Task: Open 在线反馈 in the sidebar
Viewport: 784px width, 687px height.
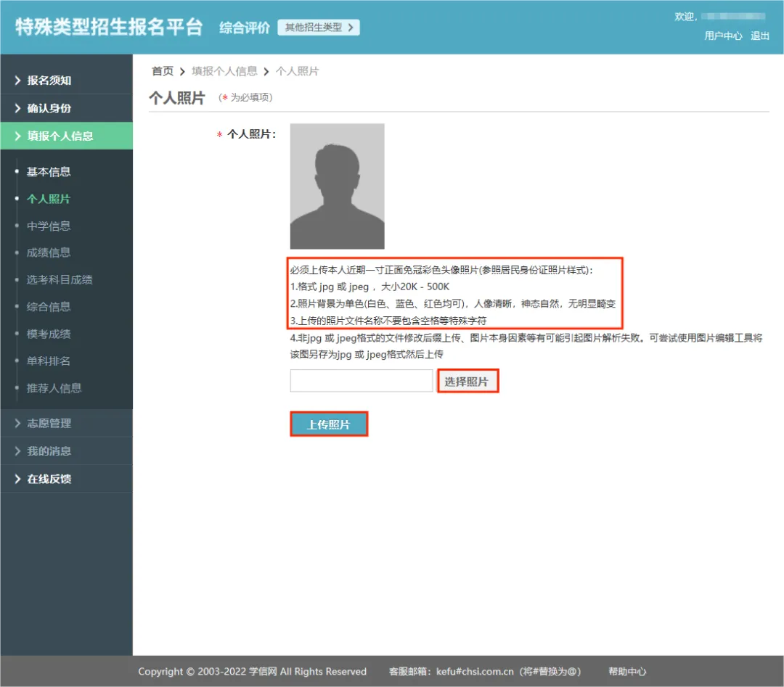Action: click(x=49, y=479)
